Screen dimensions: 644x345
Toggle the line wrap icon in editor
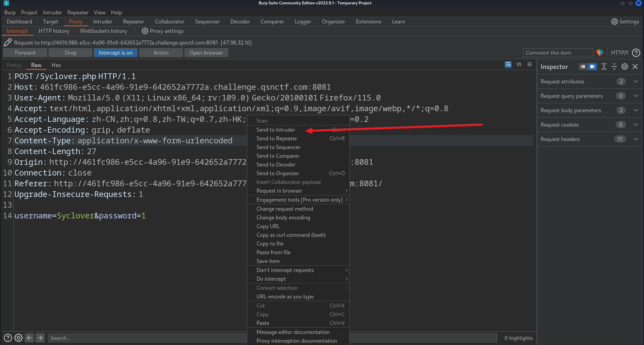pyautogui.click(x=508, y=65)
